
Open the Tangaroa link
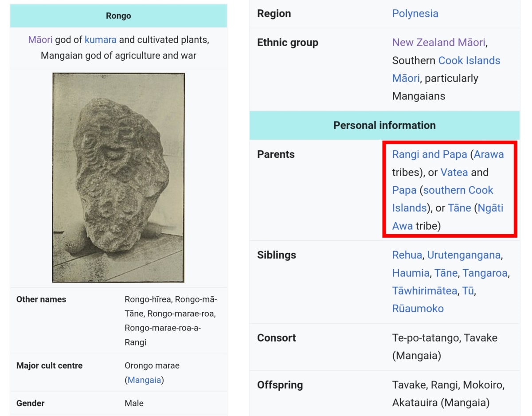(x=485, y=273)
